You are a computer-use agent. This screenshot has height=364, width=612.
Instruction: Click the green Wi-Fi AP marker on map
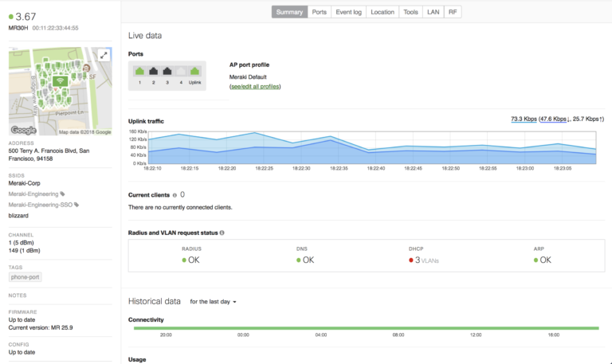coord(58,81)
